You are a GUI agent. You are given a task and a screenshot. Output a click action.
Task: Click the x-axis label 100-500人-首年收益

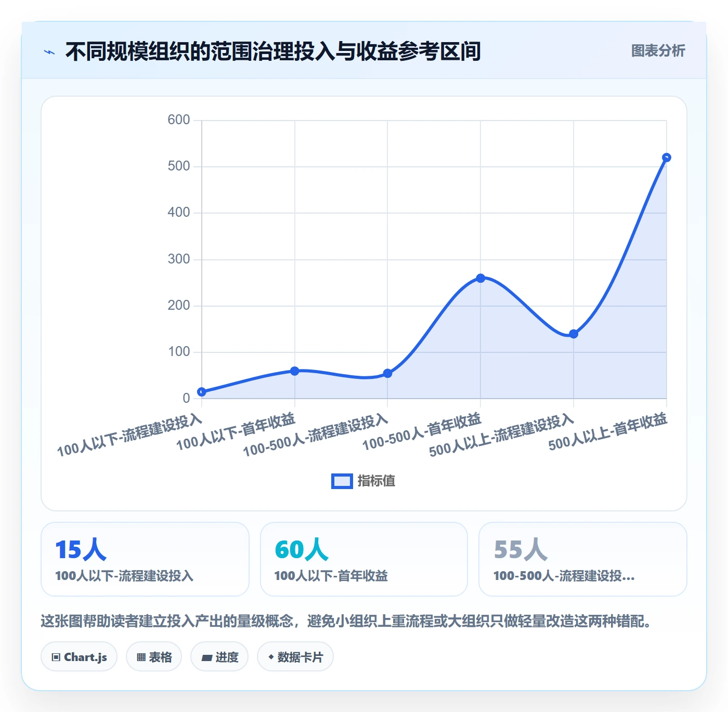coord(422,431)
